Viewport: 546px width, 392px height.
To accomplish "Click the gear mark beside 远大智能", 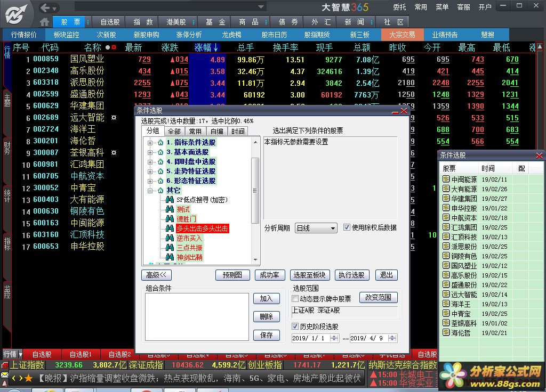I will pos(114,118).
